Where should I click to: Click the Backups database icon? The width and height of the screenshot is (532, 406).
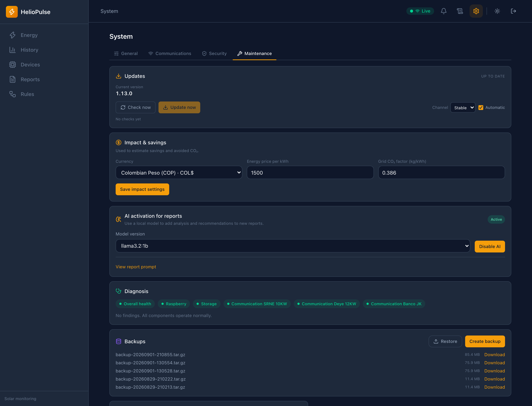(x=119, y=341)
